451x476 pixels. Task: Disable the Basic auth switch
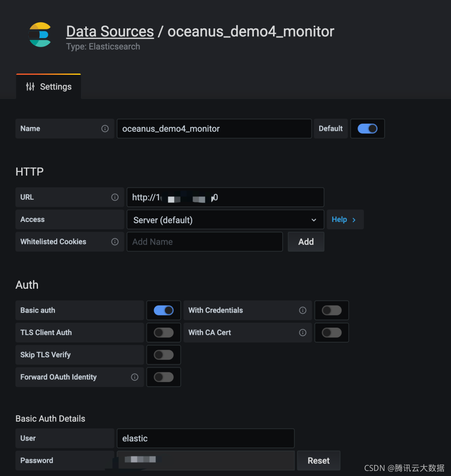(163, 310)
